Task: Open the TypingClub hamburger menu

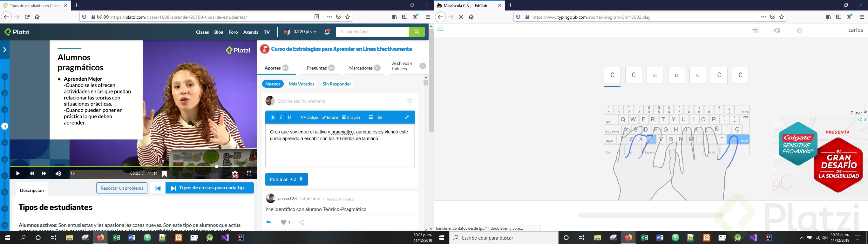Action: (x=440, y=29)
